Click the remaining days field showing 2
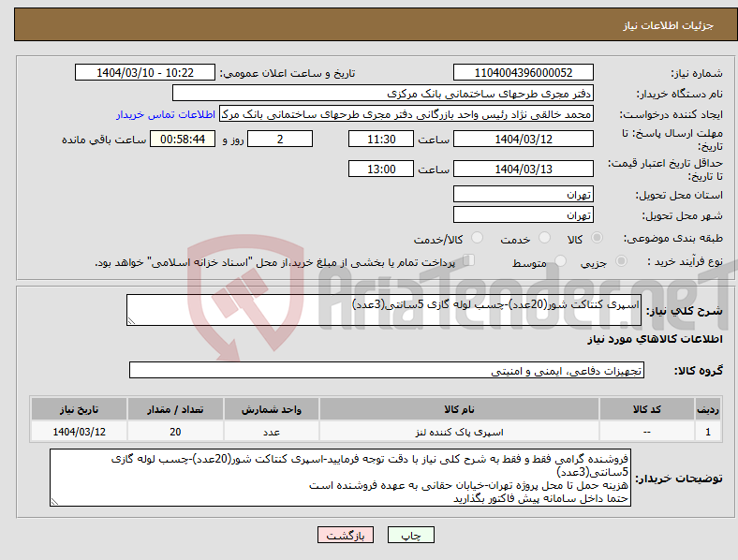738x560 pixels. click(x=280, y=139)
